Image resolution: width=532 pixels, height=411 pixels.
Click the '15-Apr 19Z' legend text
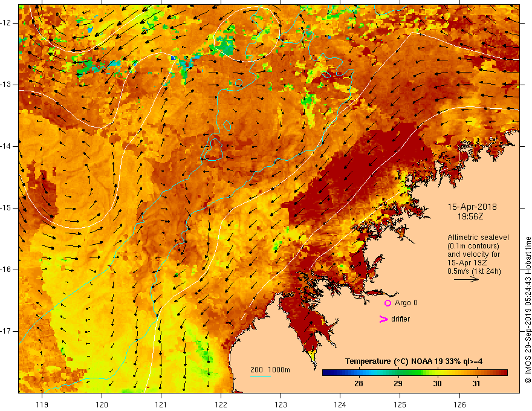coord(467,263)
